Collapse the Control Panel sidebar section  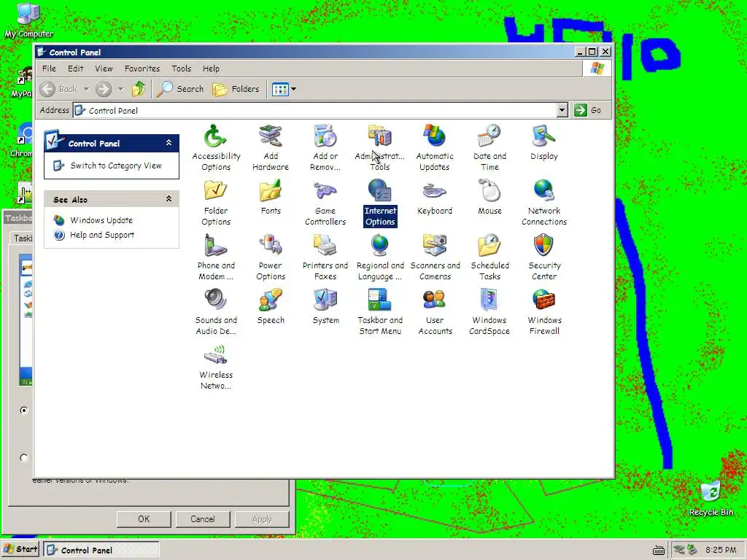169,143
